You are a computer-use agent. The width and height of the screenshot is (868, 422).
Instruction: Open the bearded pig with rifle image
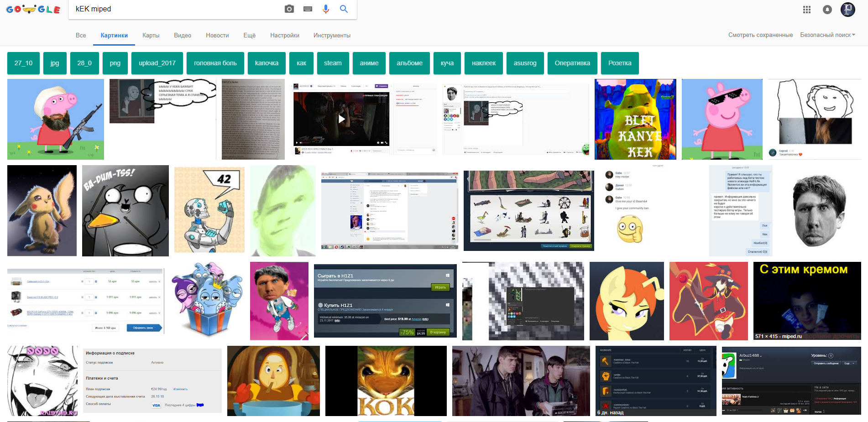tap(56, 119)
